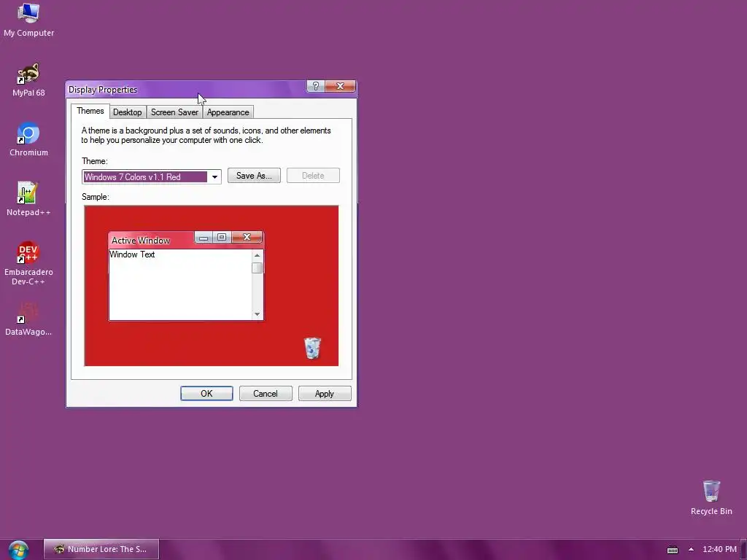
Task: Show hidden system tray icons arrow
Action: [x=692, y=549]
